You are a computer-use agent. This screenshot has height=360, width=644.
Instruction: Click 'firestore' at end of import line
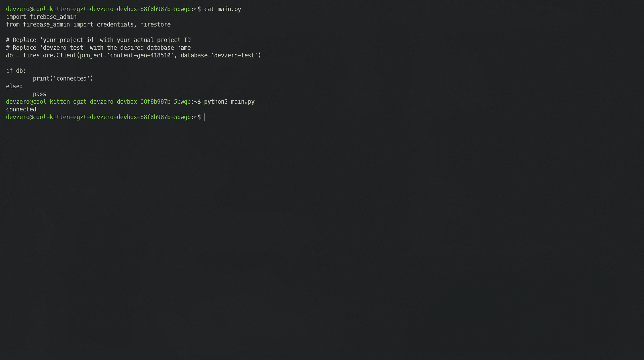pyautogui.click(x=155, y=24)
